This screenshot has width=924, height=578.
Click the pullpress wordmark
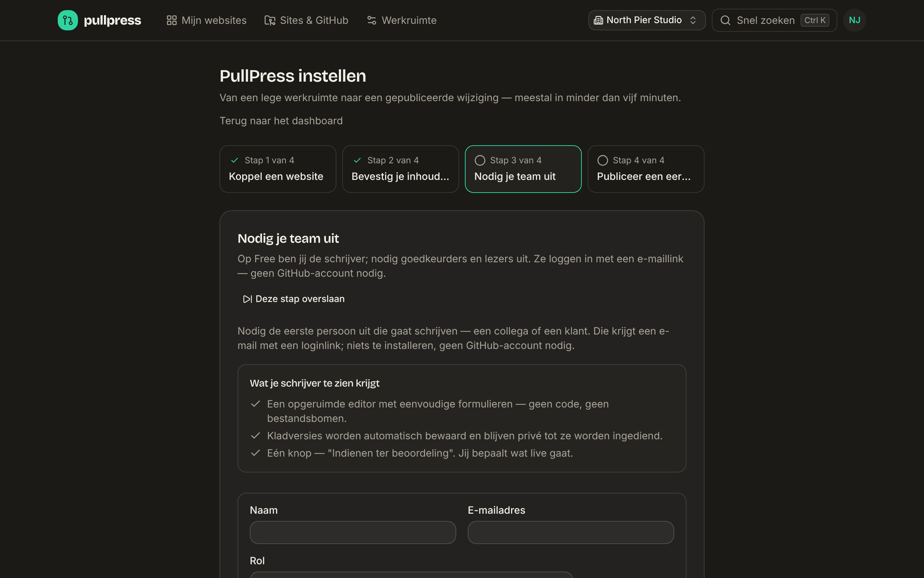click(x=112, y=20)
